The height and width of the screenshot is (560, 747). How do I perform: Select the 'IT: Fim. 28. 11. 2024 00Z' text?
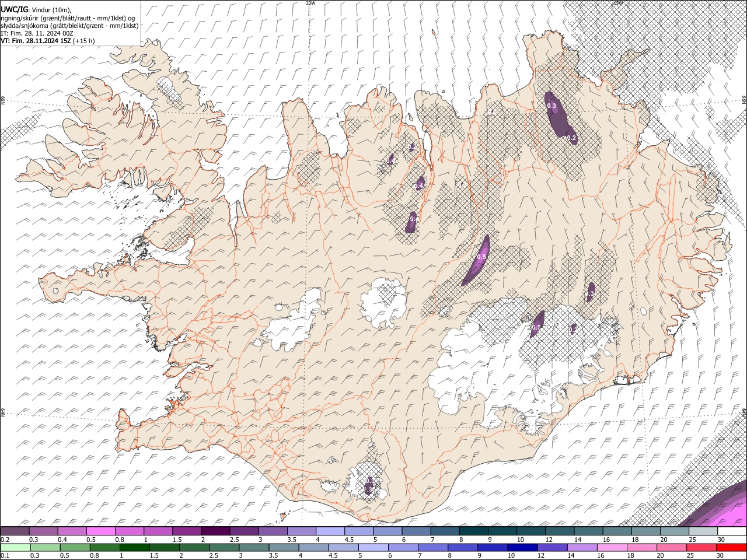(37, 33)
